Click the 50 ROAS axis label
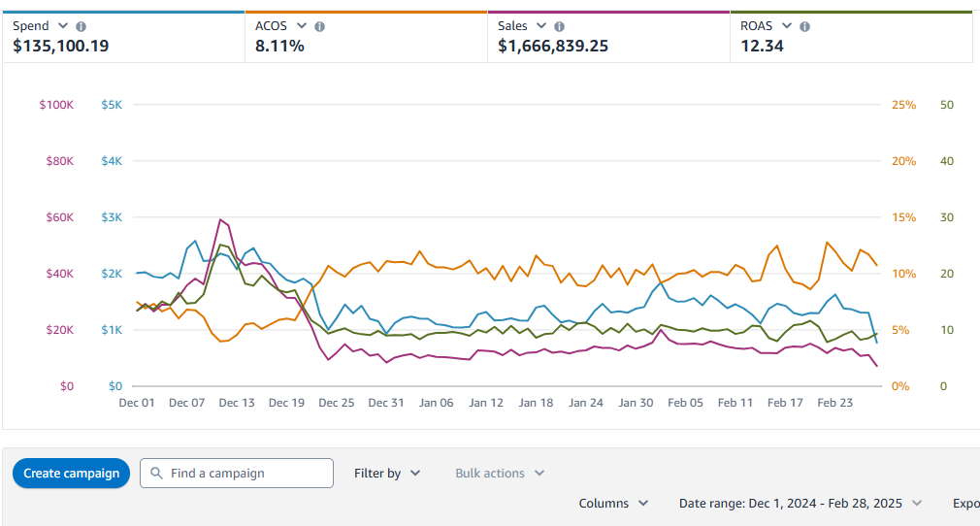 click(x=947, y=105)
